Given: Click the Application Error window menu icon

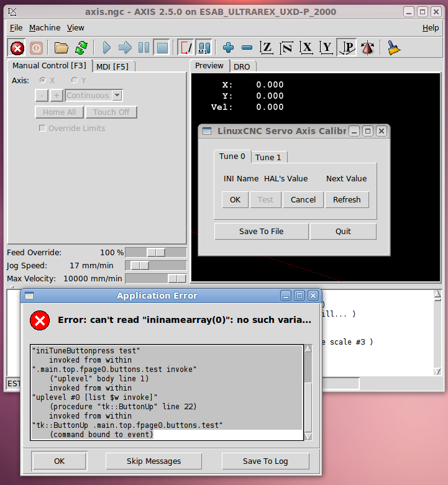Looking at the screenshot, I should (x=29, y=296).
